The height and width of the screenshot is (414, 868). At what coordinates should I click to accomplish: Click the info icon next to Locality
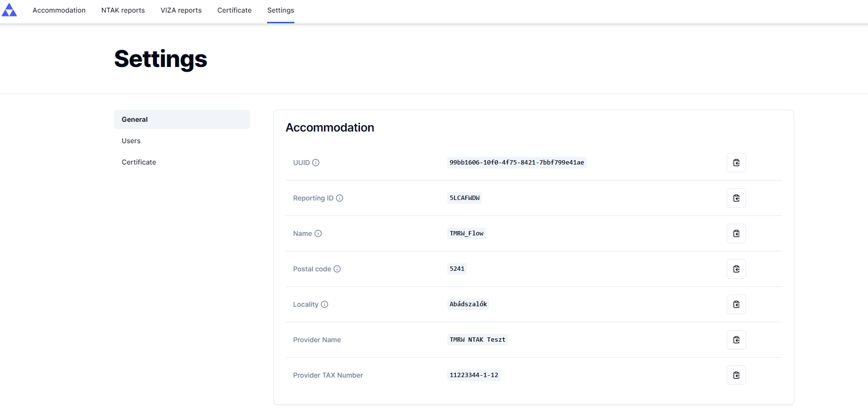click(x=324, y=304)
